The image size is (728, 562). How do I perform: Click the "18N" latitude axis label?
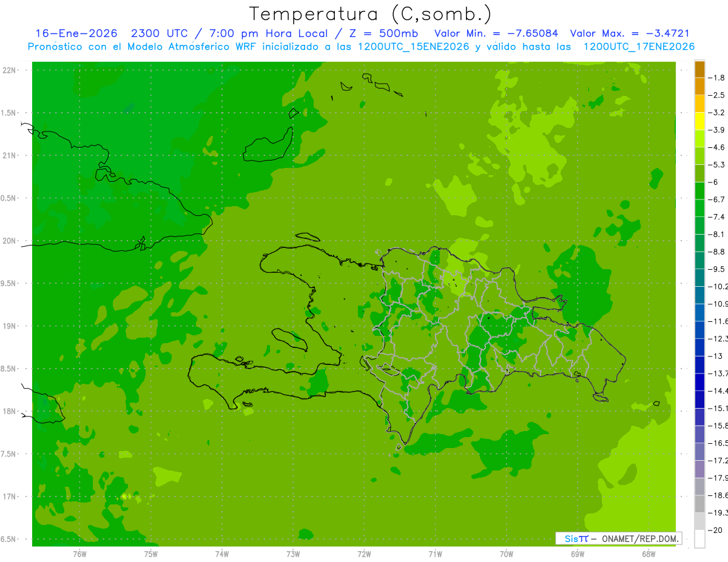[x=9, y=411]
